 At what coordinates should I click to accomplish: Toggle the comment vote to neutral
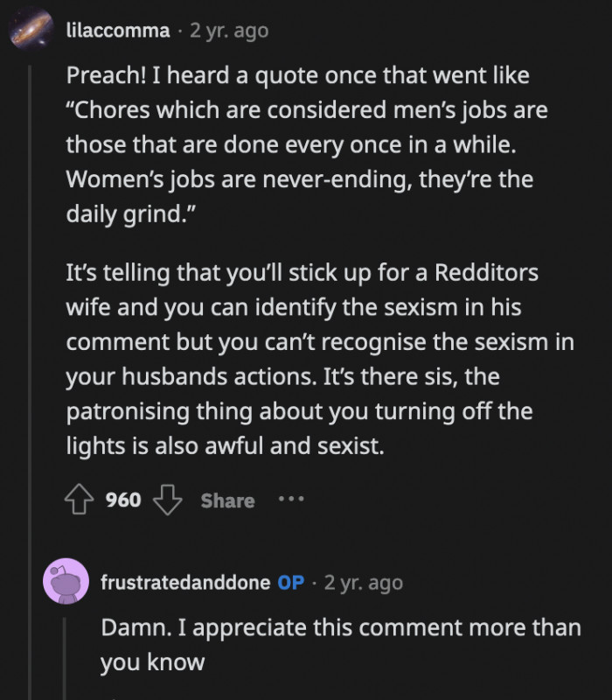pos(80,500)
